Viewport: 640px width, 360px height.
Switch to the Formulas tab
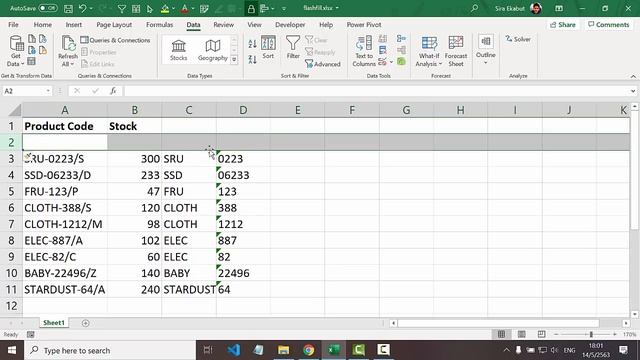[x=160, y=24]
